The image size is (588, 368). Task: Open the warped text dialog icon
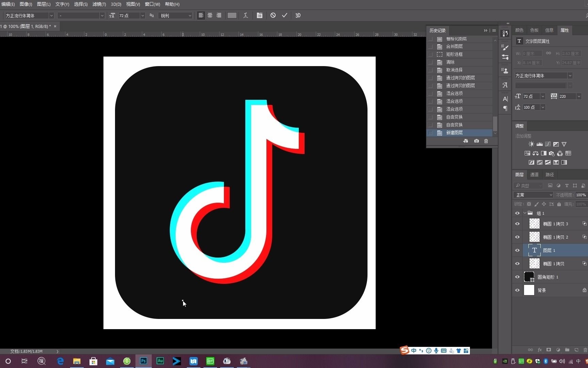point(245,15)
